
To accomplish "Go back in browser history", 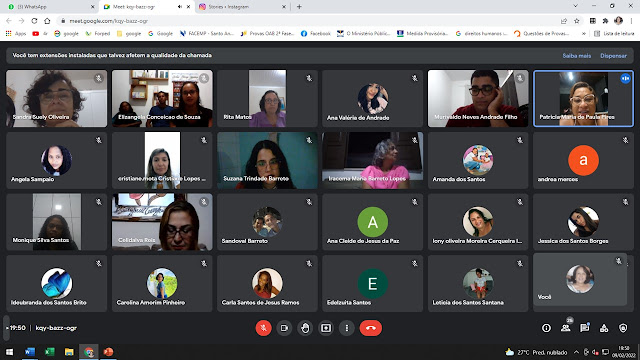I will coord(9,21).
